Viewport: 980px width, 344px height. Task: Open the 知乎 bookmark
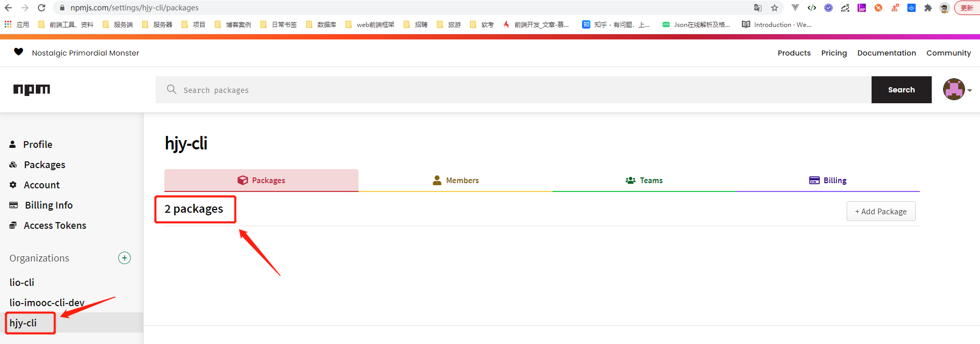(616, 24)
